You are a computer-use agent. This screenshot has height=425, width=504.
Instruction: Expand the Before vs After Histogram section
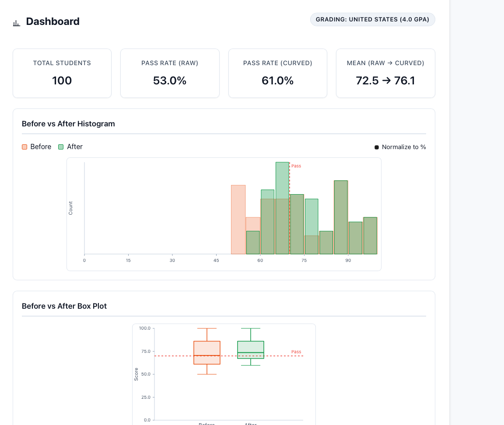point(68,124)
